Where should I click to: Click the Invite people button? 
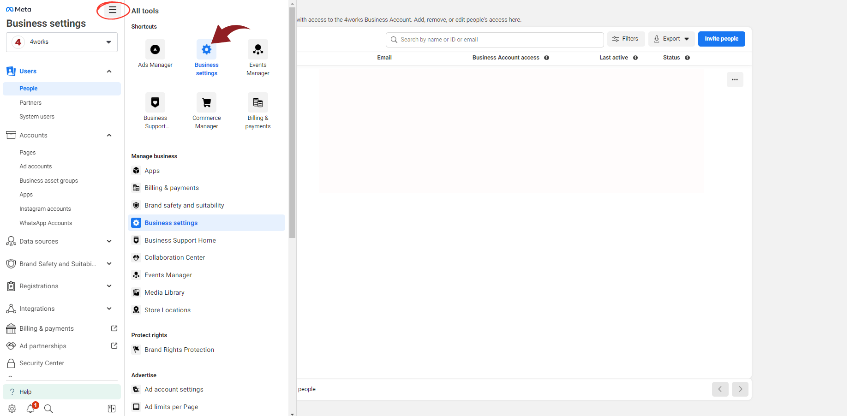pyautogui.click(x=721, y=39)
